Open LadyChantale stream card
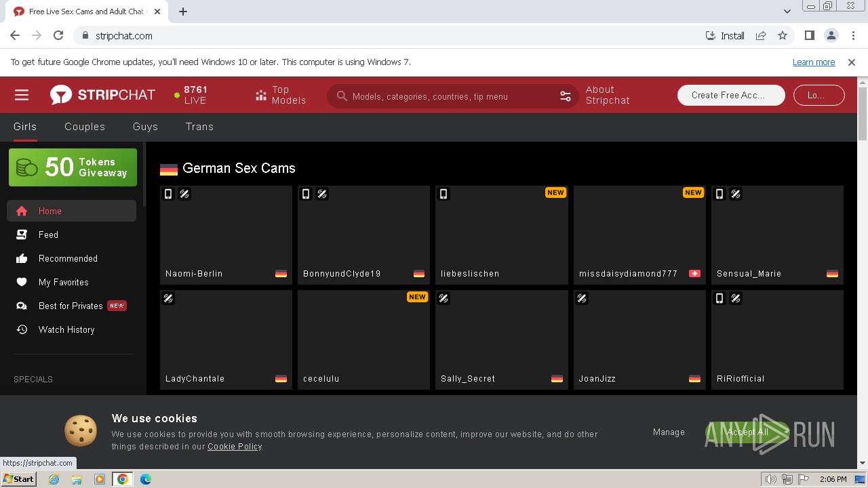The width and height of the screenshot is (868, 488). (226, 340)
